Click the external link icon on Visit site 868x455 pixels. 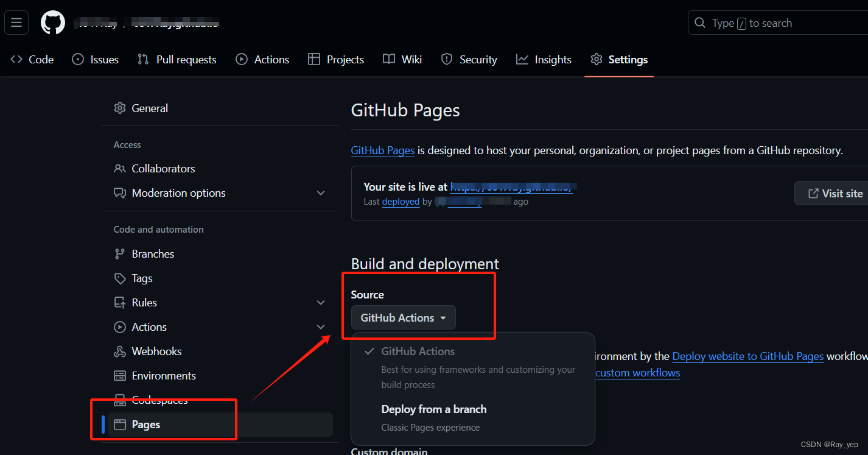coord(813,193)
